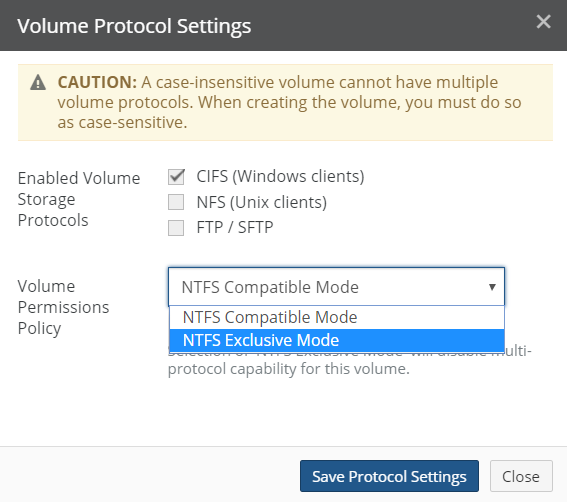Enable the NFS (Unix clients) checkbox
Viewport: 567px width, 502px height.
(176, 202)
